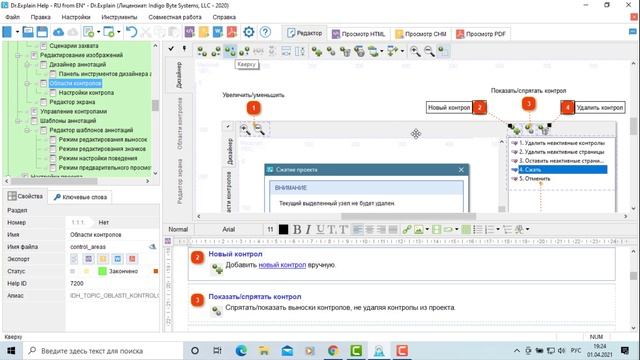The width and height of the screenshot is (640, 360).
Task: Switch to 'Просмотр CHM' tab
Action: coord(421,34)
